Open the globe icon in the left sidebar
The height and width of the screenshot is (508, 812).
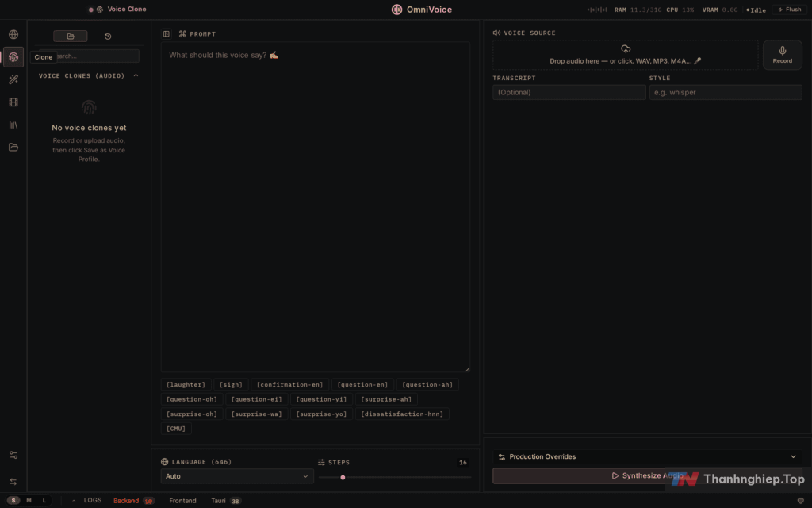click(x=13, y=35)
